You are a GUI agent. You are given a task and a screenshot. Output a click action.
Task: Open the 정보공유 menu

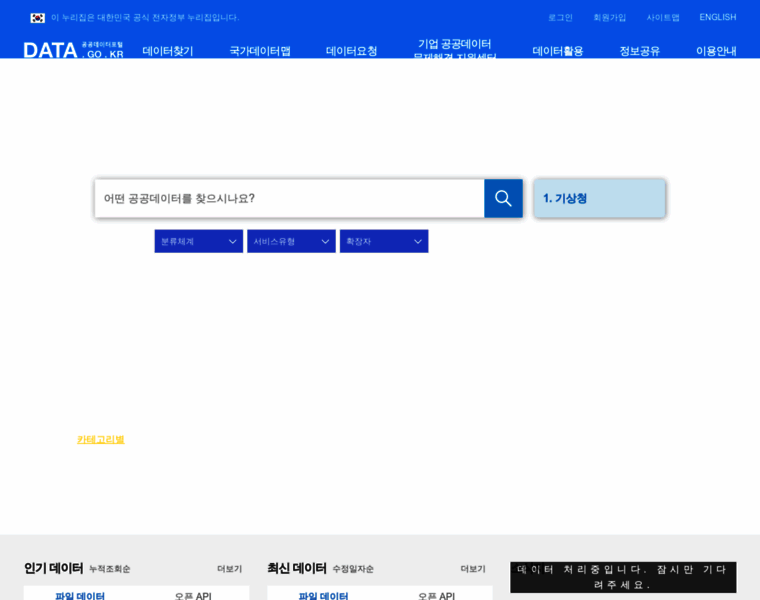pos(639,51)
